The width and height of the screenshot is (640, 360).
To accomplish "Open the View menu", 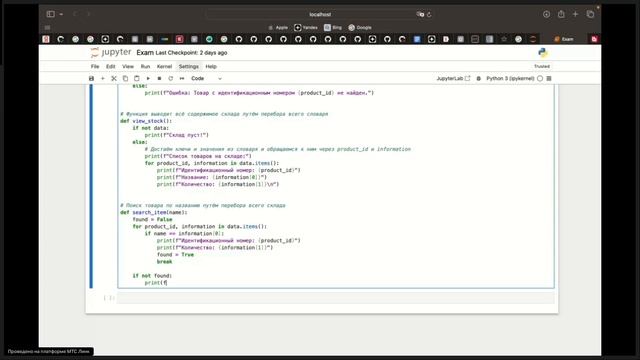I will tap(128, 67).
